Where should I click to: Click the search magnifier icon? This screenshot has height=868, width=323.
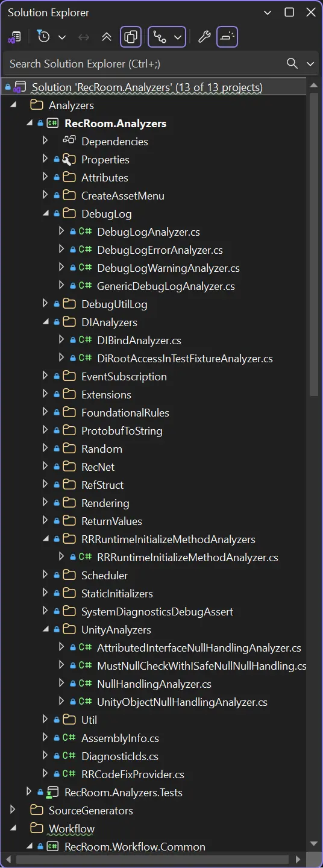pyautogui.click(x=292, y=63)
